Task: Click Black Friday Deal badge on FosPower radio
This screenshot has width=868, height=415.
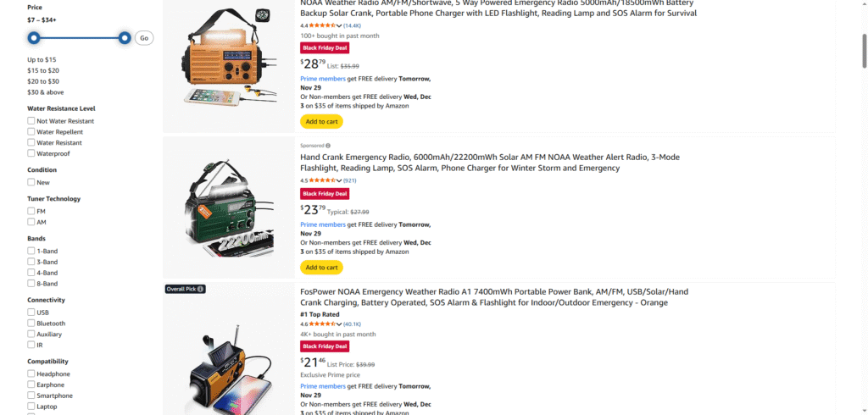Action: point(325,346)
